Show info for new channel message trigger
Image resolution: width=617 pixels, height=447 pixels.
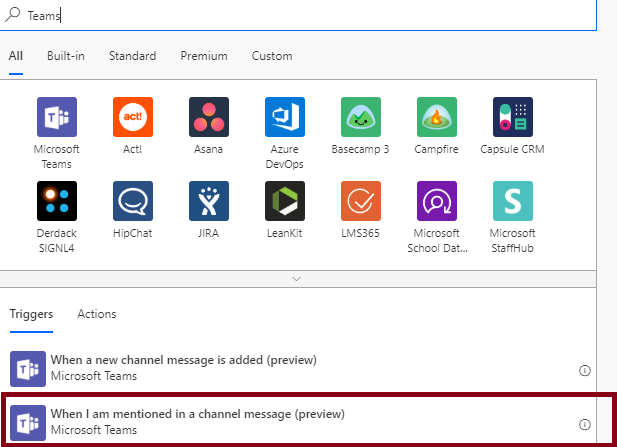coord(584,370)
